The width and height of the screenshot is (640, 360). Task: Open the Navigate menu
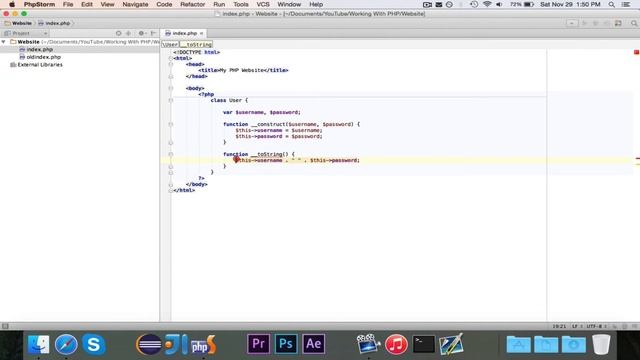tap(135, 4)
